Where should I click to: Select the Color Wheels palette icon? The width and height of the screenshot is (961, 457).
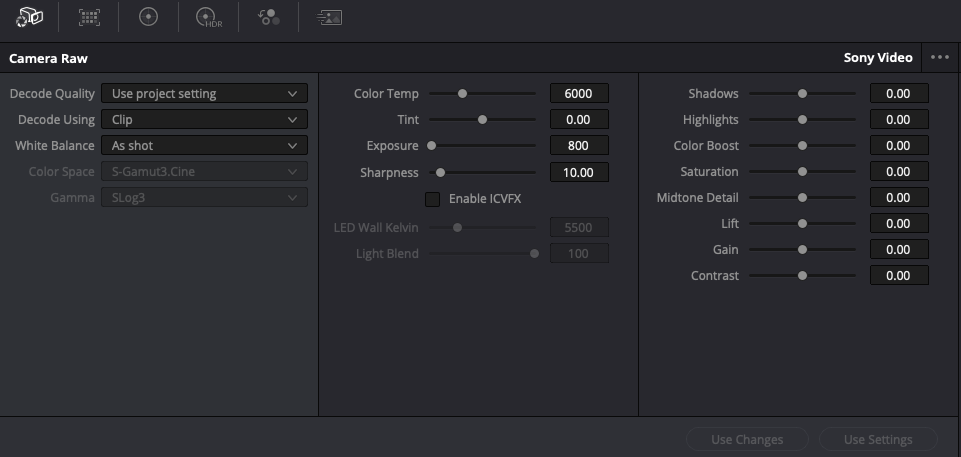(x=149, y=17)
